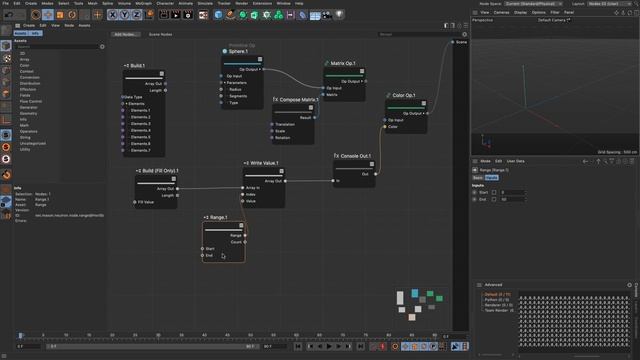Collapse the Sphere.1 node toggle square
Viewport: 640px width, 360px height.
coord(260,59)
